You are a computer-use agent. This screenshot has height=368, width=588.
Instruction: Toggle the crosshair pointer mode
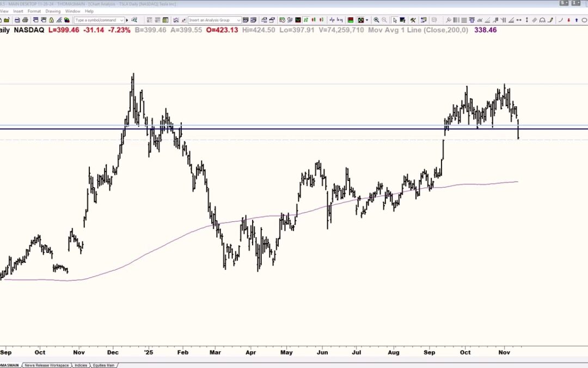point(403,20)
